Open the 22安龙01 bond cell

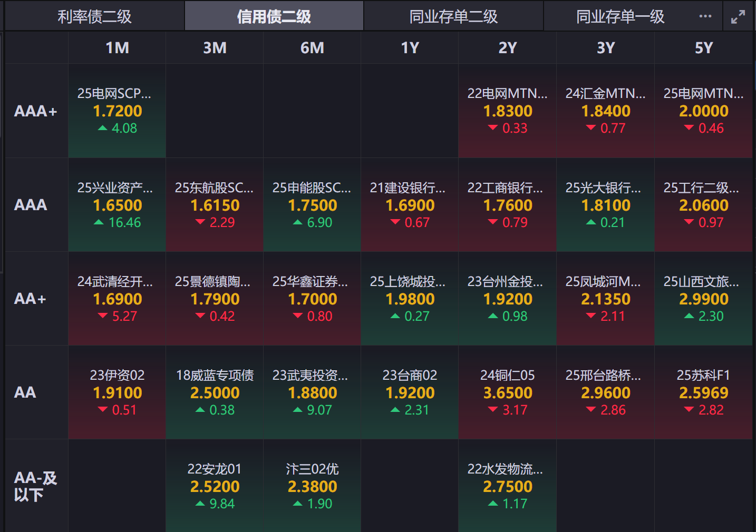pyautogui.click(x=215, y=486)
